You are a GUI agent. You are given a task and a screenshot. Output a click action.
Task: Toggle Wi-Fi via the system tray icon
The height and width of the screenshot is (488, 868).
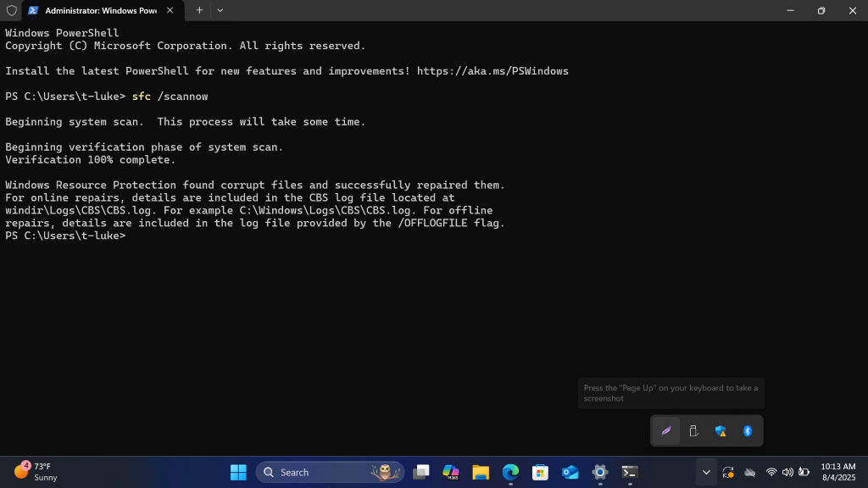pos(771,472)
